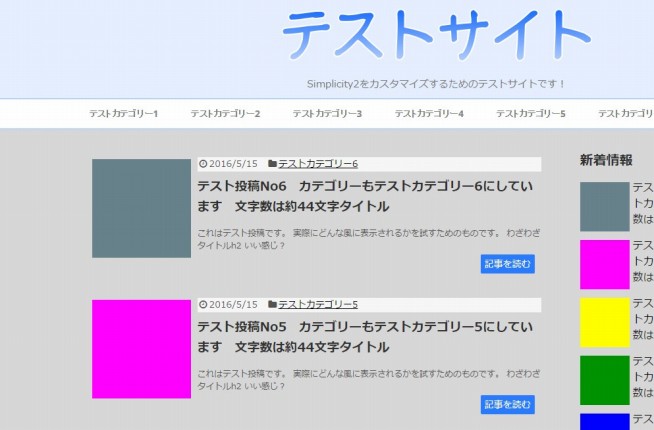Click the folder icon beside テストカテゴリー6
The width and height of the screenshot is (654, 430).
click(272, 164)
